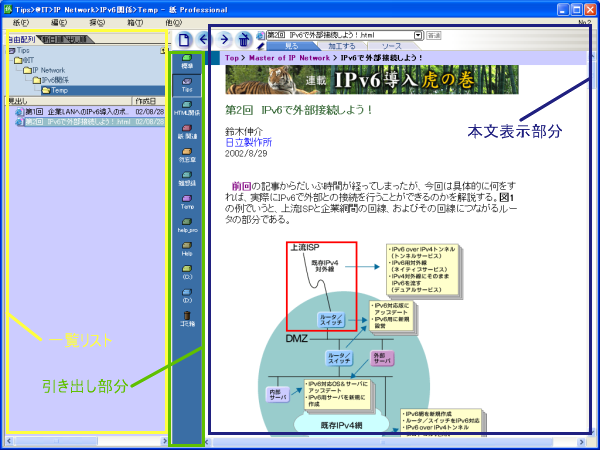Sort list by 作成日 column header
The height and width of the screenshot is (450, 600).
(x=146, y=101)
